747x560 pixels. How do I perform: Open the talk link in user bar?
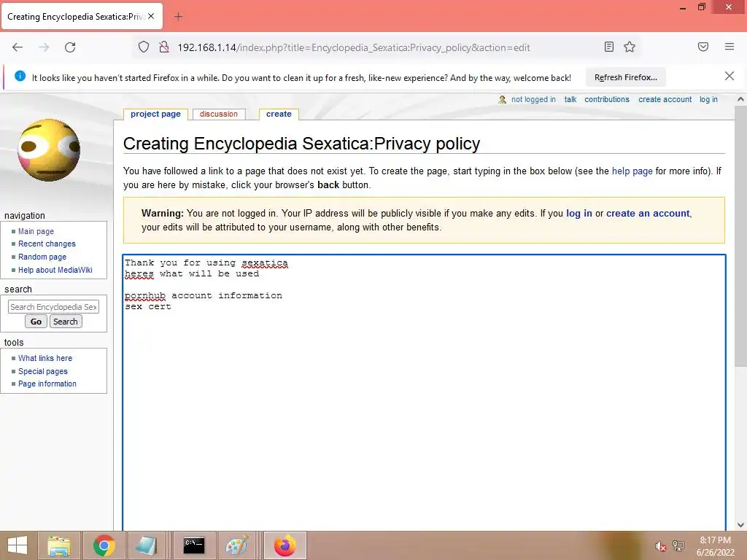tap(570, 99)
